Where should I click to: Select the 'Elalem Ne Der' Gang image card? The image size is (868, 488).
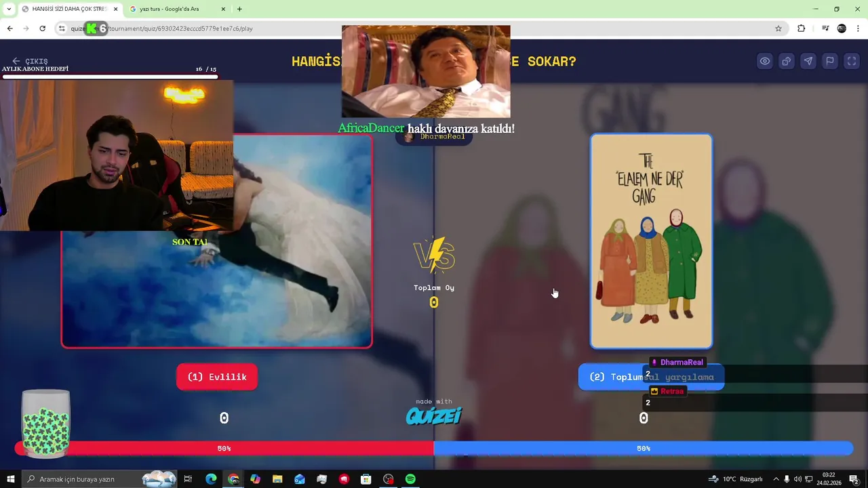click(x=651, y=241)
